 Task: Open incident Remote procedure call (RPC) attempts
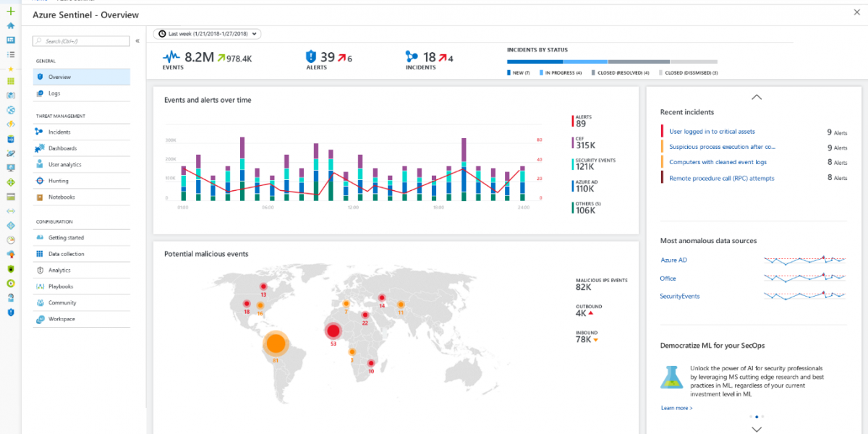click(x=721, y=178)
